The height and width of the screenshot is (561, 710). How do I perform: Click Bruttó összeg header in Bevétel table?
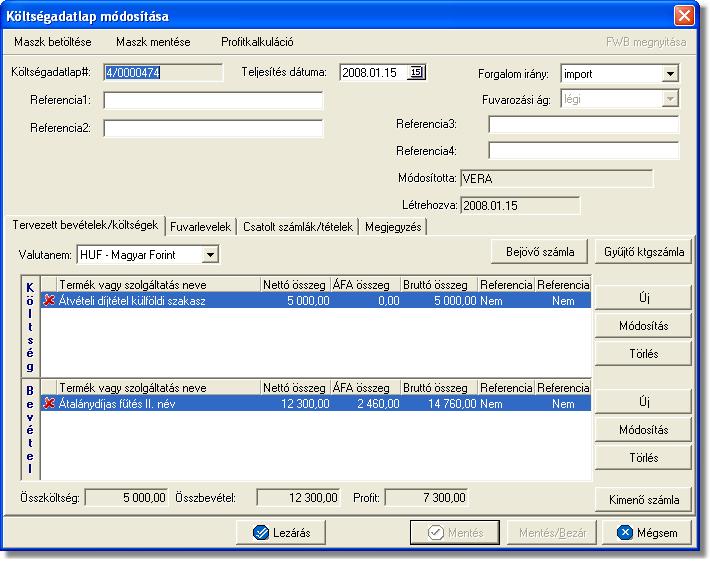tap(439, 388)
